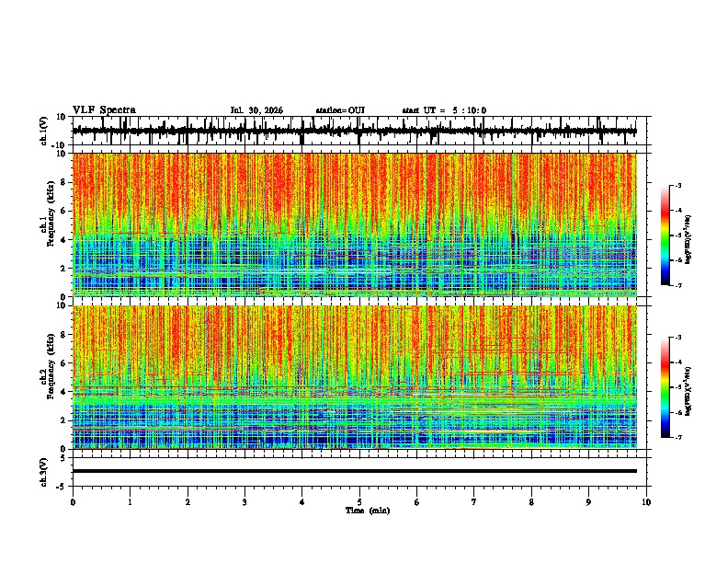Viewport: 728px width, 563px height.
Task: Click the "-3" tick on ch.1 color bar
Action: pos(677,185)
